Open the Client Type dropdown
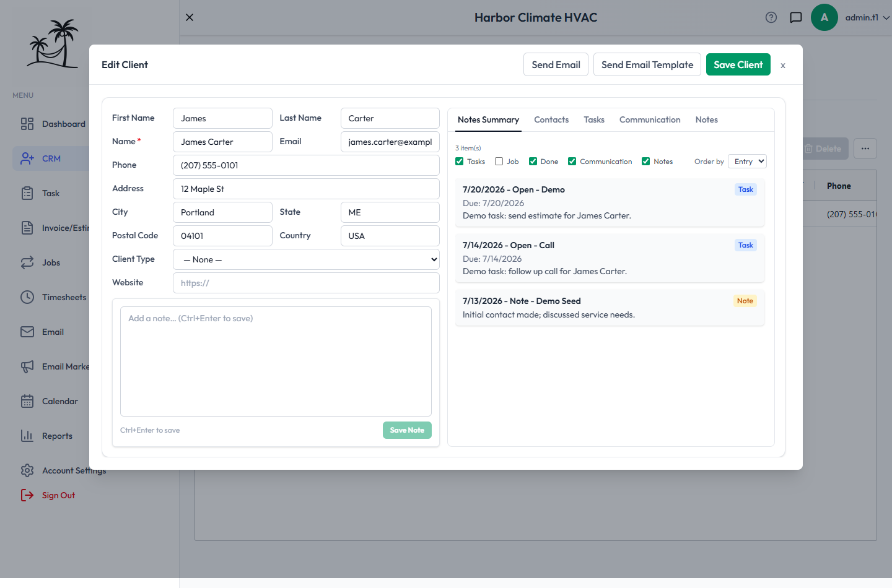 [x=306, y=259]
